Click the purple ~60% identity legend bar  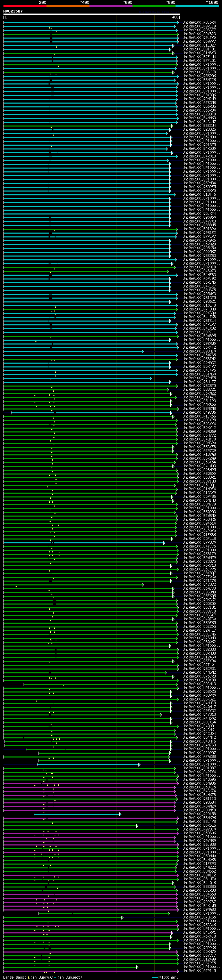[x=111, y=6]
